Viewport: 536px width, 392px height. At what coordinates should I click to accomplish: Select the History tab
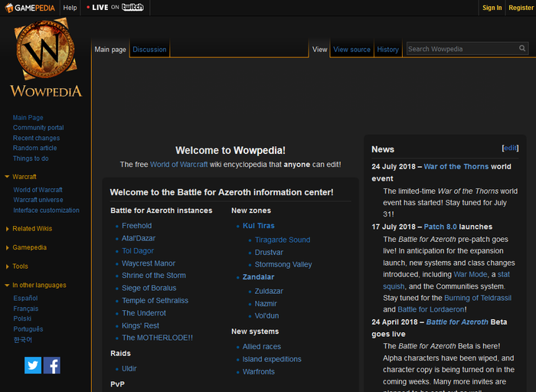(387, 50)
